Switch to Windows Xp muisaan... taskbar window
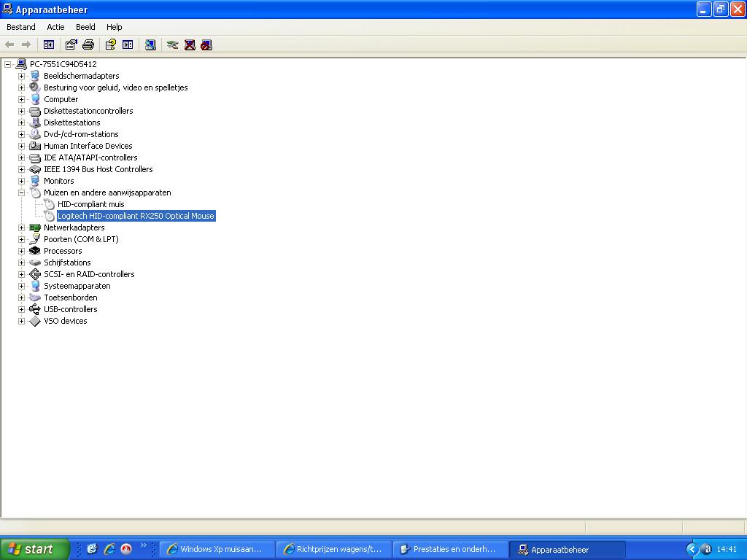 pyautogui.click(x=217, y=549)
